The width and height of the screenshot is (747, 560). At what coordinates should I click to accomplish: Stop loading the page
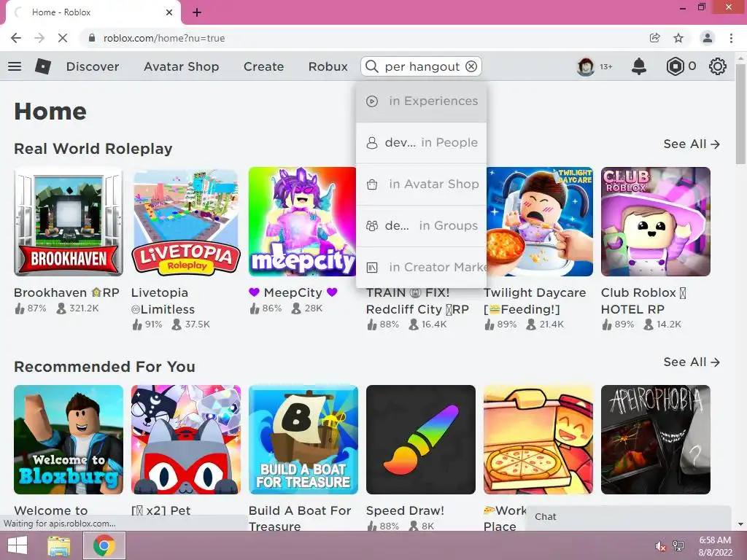pos(63,38)
